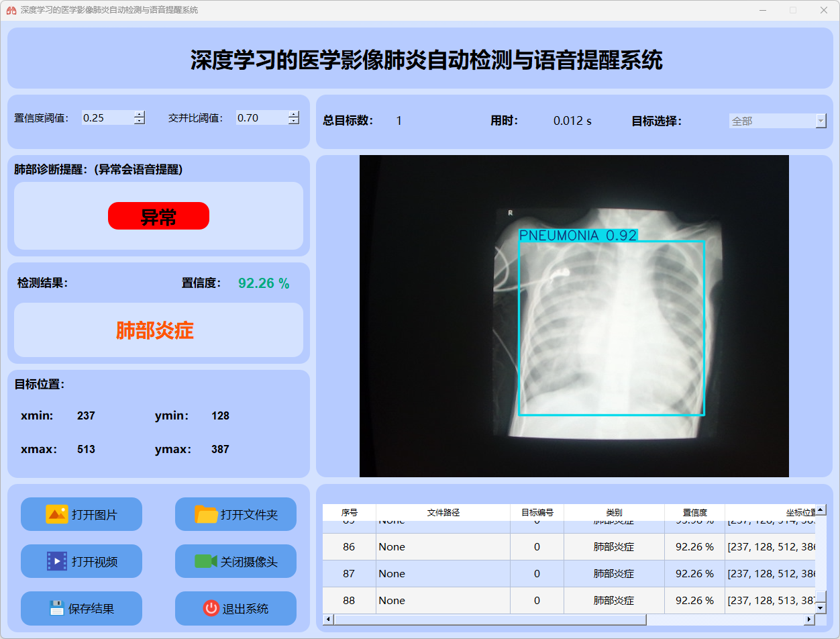
Task: Click the 置信度 column header in table
Action: (x=694, y=512)
